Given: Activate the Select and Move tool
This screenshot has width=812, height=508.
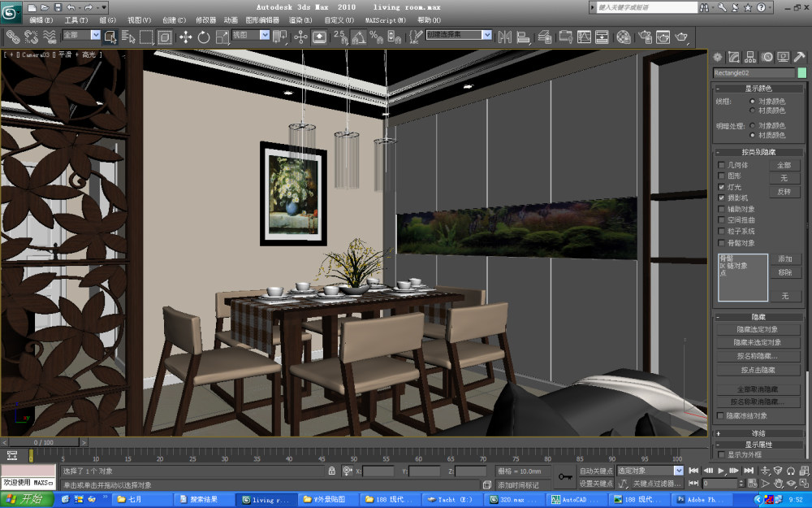Looking at the screenshot, I should coord(185,37).
